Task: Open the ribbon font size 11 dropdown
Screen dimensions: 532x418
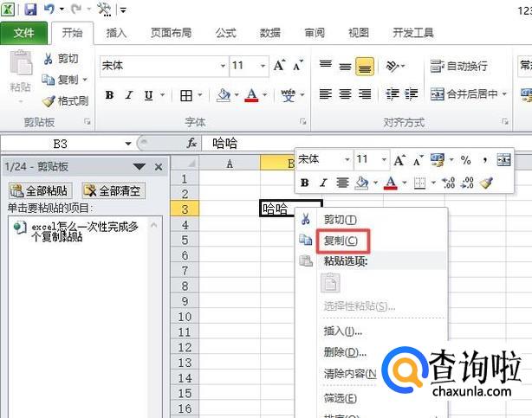Action: tap(263, 66)
